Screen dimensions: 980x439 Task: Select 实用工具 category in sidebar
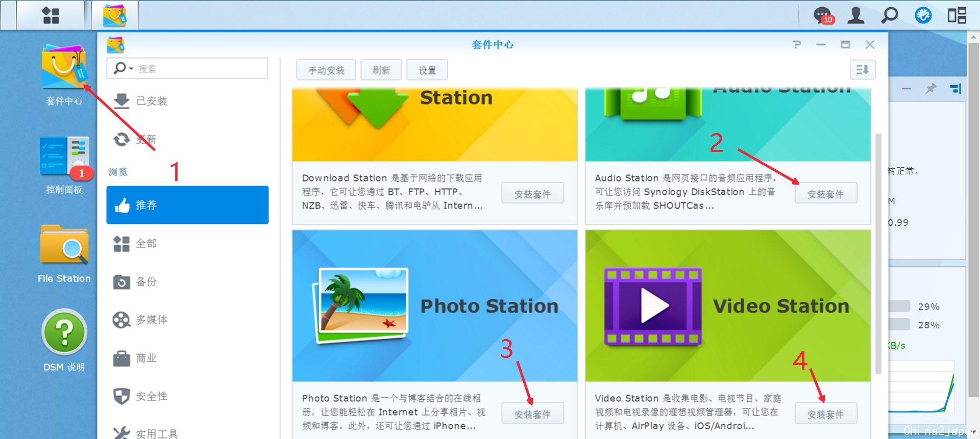click(x=187, y=433)
